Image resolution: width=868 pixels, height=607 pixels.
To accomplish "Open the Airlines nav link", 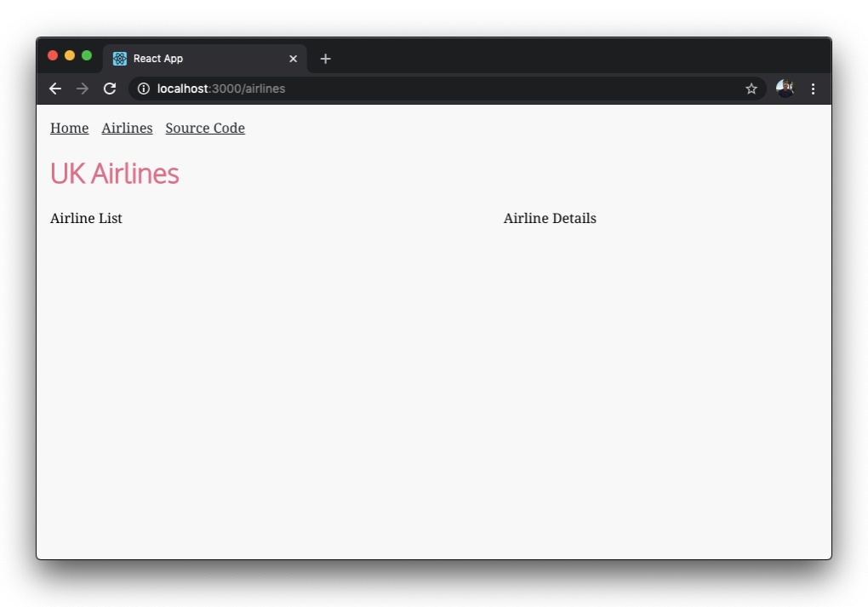I will coord(127,128).
